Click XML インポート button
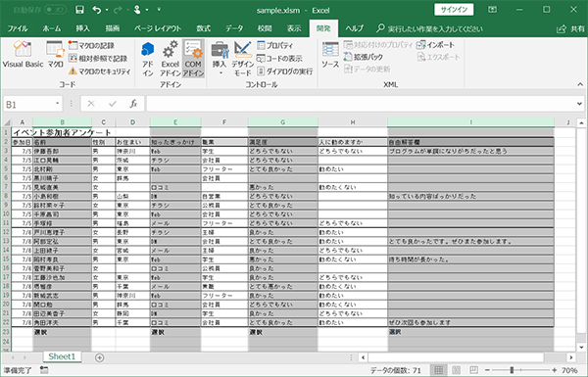 [436, 45]
